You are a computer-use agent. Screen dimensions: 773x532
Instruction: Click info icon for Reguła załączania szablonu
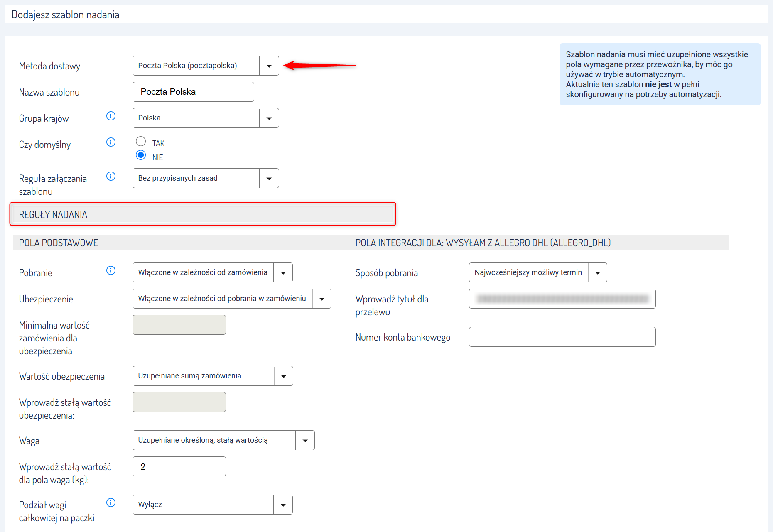(111, 177)
